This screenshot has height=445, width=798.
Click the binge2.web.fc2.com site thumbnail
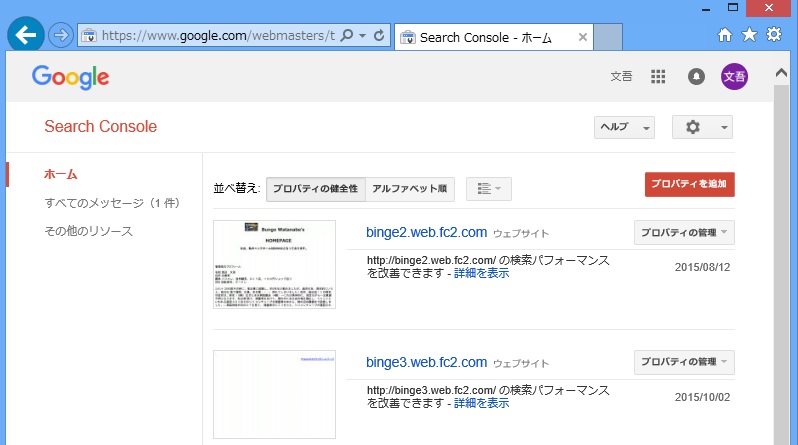point(274,264)
